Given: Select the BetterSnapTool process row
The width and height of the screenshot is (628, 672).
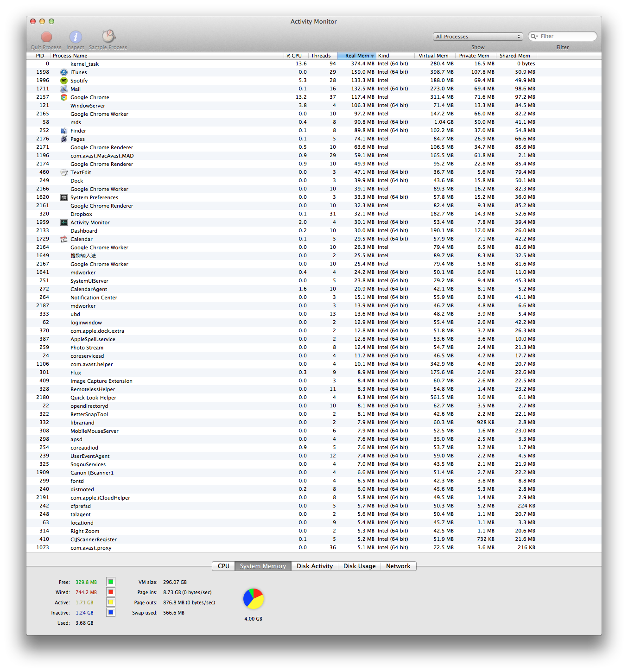Looking at the screenshot, I should (x=314, y=414).
